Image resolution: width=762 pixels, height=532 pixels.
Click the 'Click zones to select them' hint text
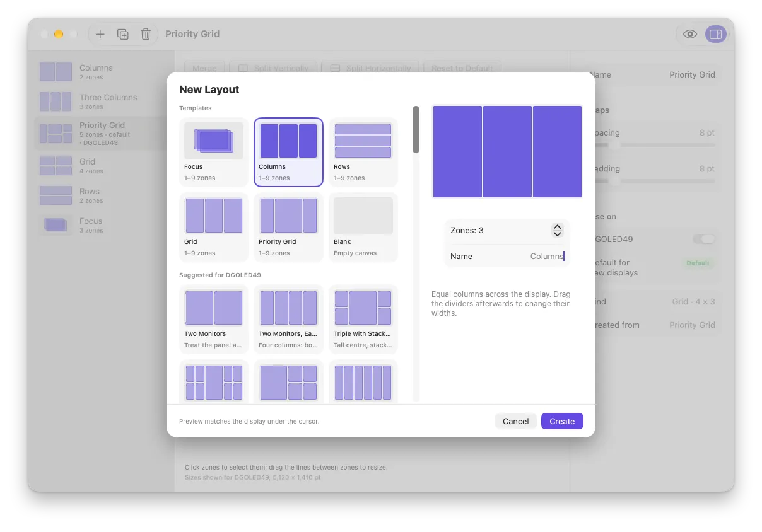click(286, 467)
